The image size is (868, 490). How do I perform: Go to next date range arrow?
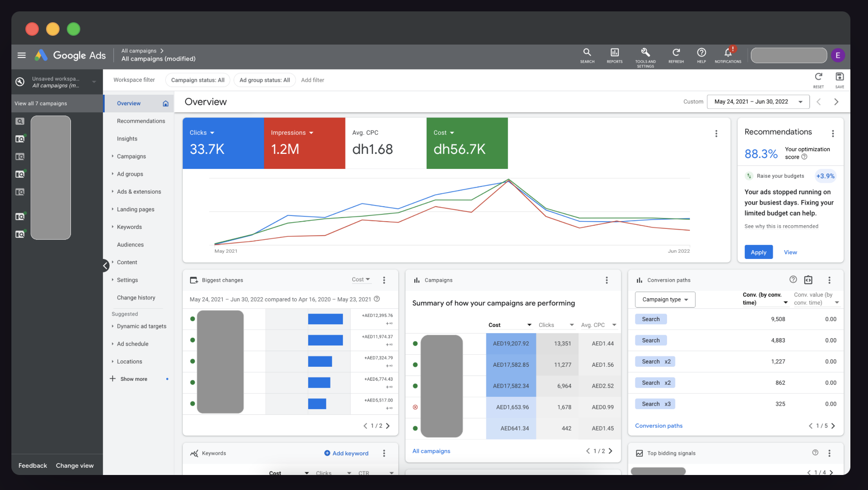(836, 102)
